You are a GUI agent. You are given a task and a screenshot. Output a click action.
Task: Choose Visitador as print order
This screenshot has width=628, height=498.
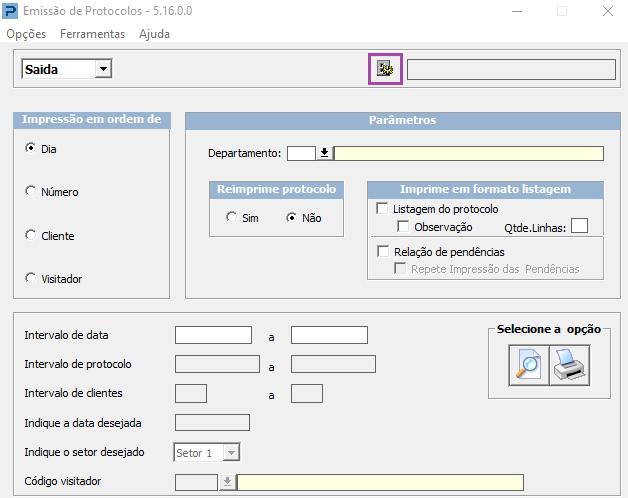point(30,278)
